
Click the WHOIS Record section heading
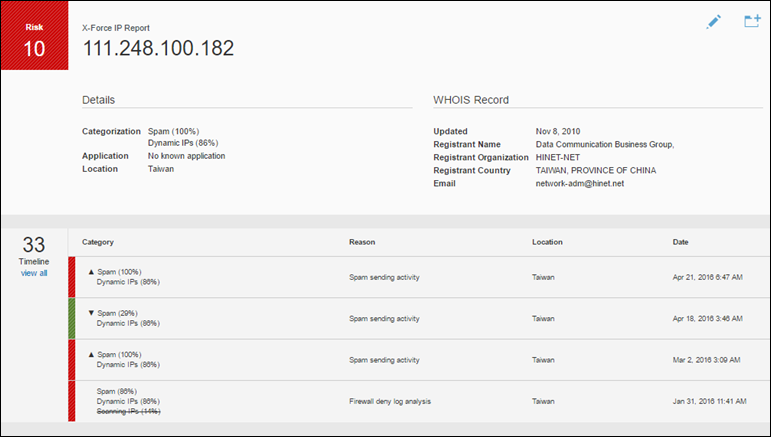(471, 100)
